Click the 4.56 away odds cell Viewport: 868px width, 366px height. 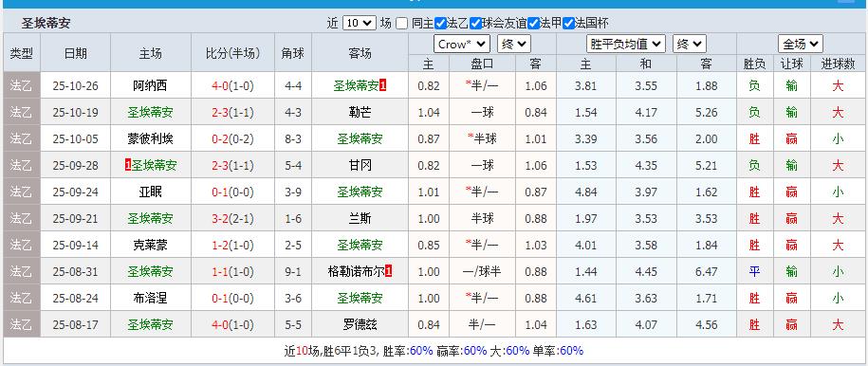706,325
